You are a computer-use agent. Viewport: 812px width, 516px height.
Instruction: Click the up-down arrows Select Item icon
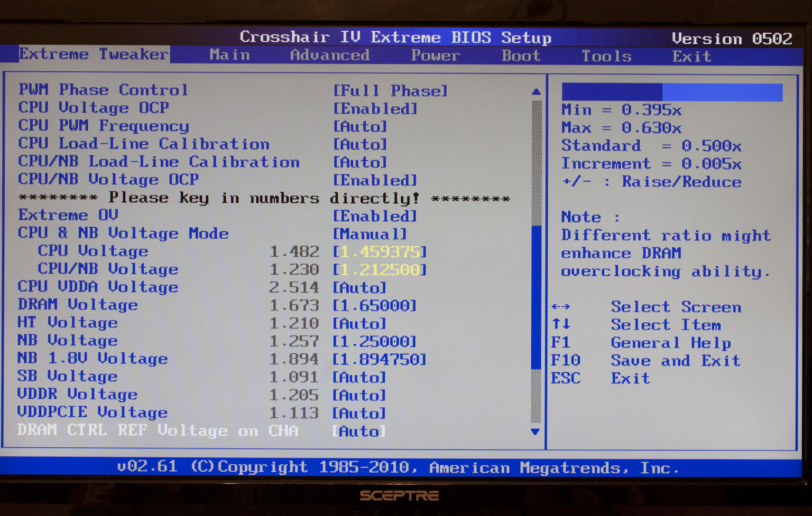(561, 324)
